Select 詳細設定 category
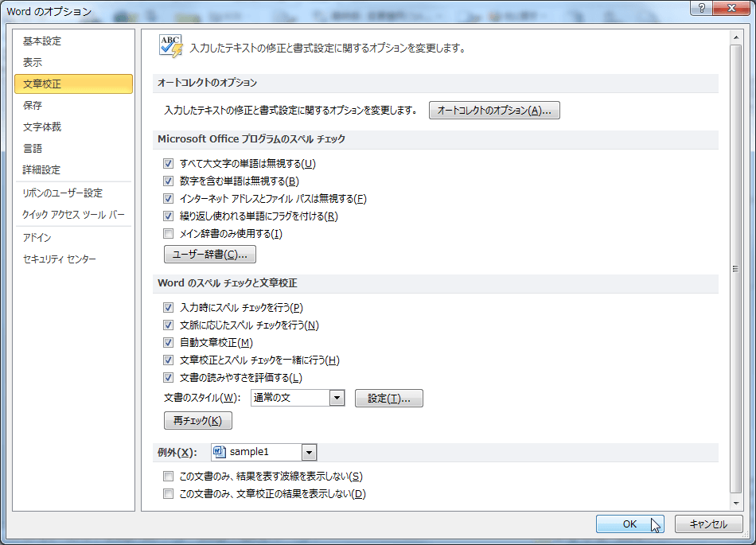This screenshot has width=756, height=545. point(73,169)
